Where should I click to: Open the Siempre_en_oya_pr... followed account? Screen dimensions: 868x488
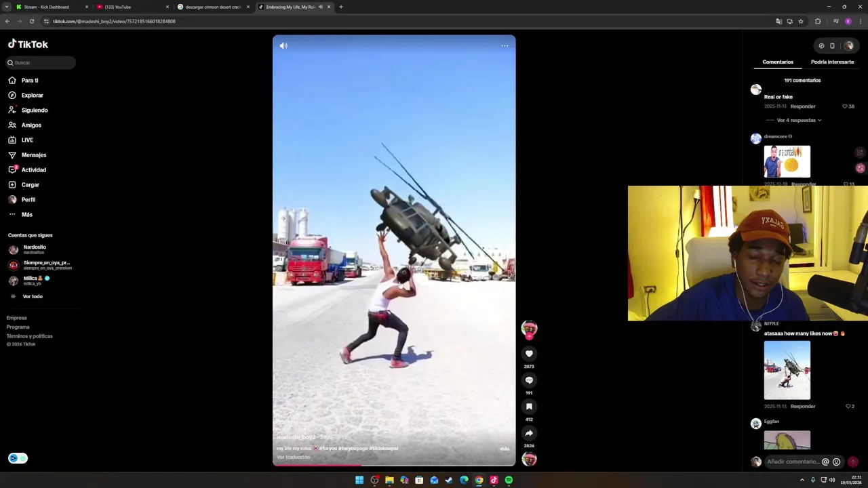click(41, 264)
